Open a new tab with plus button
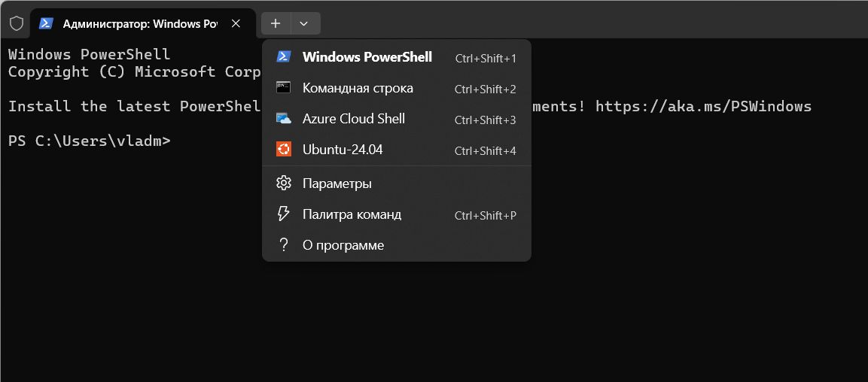868x382 pixels. click(276, 23)
